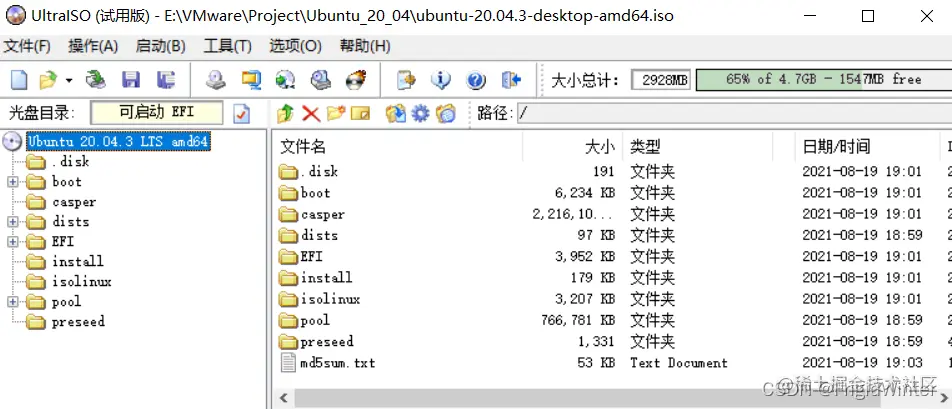Go up one folder level icon
The height and width of the screenshot is (409, 952).
tap(285, 113)
